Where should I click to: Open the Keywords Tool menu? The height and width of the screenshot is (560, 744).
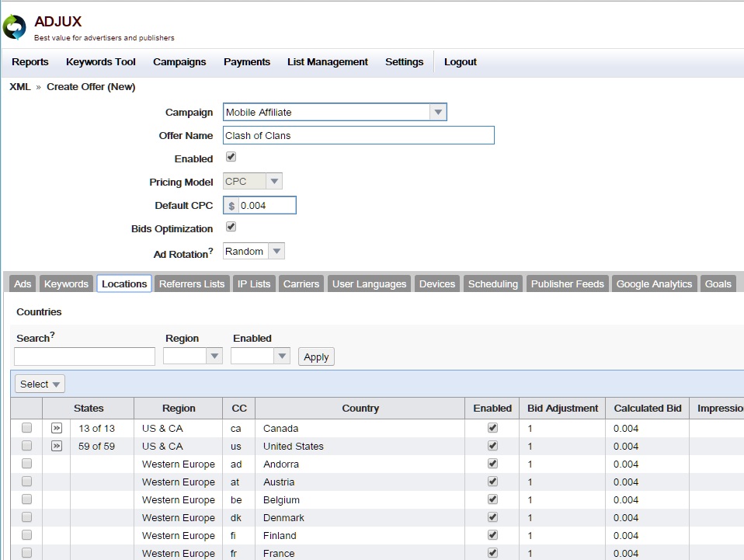point(101,61)
